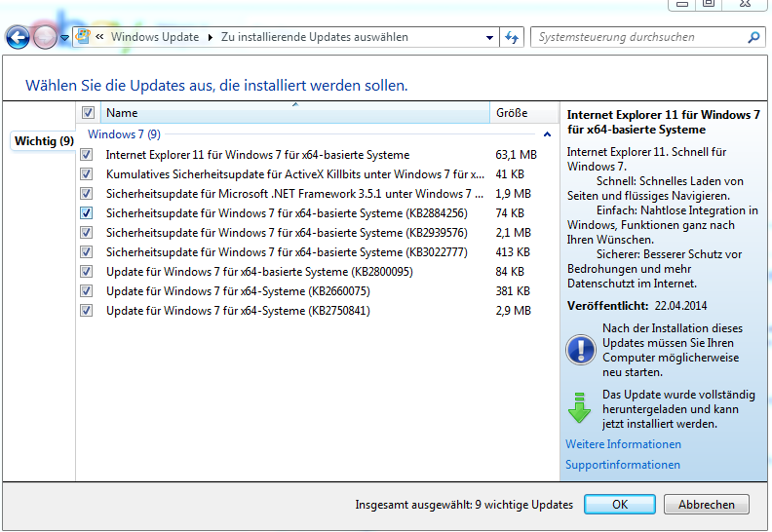The image size is (772, 532).
Task: Open the Windows Update breadcrumb segment
Action: point(155,37)
